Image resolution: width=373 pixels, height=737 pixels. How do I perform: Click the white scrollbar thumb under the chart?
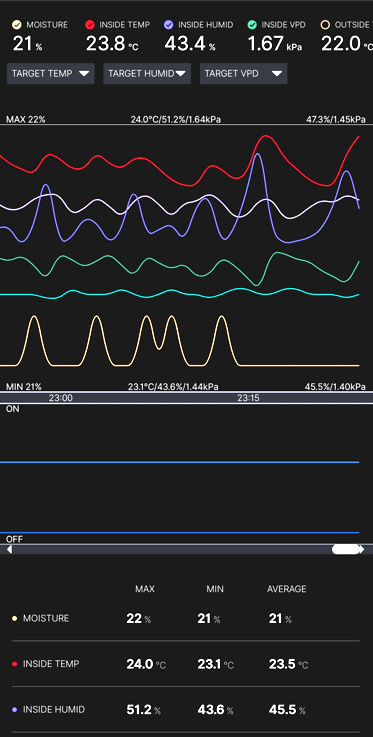point(346,549)
